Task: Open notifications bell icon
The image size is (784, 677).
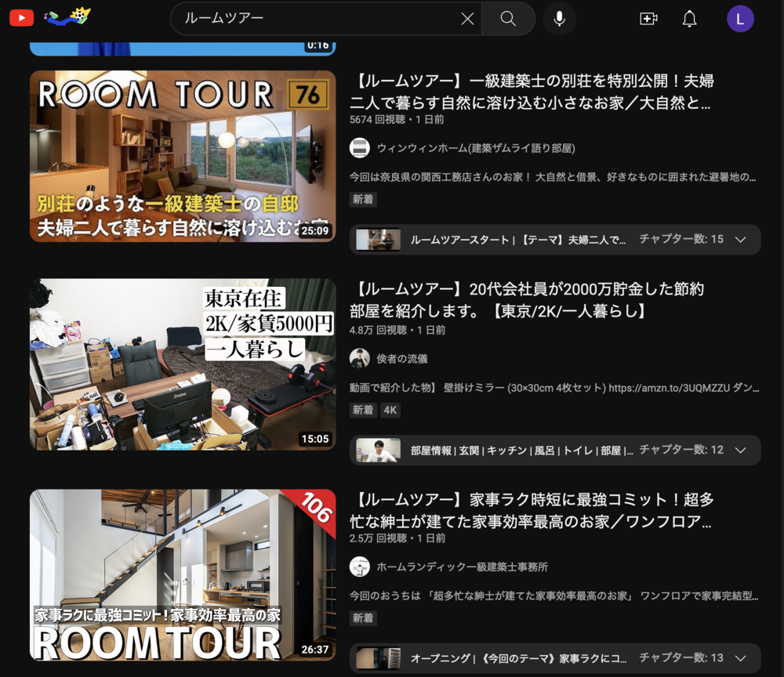Action: pyautogui.click(x=689, y=19)
